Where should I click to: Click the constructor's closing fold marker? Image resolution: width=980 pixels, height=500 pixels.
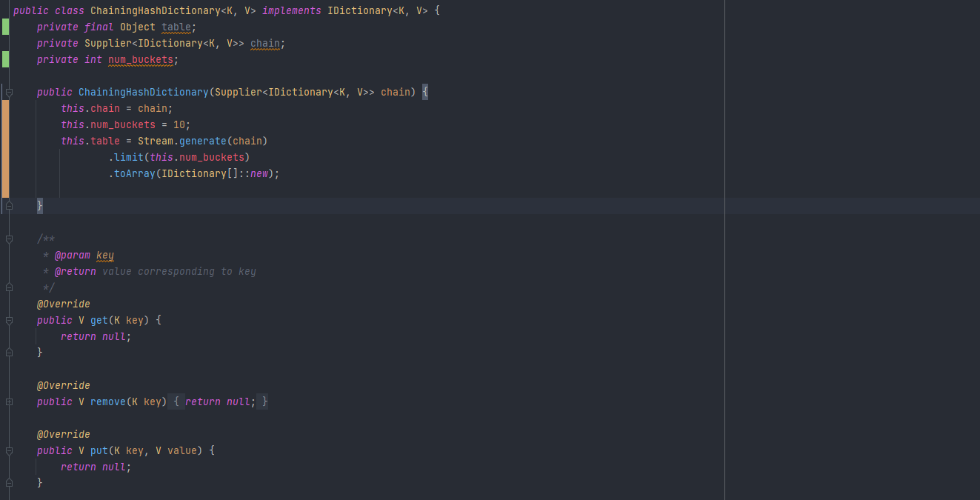(9, 206)
